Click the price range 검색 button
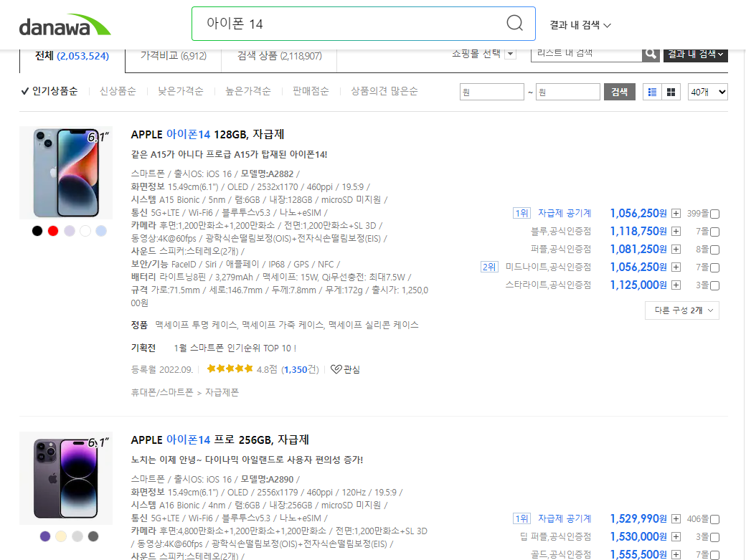 point(620,92)
